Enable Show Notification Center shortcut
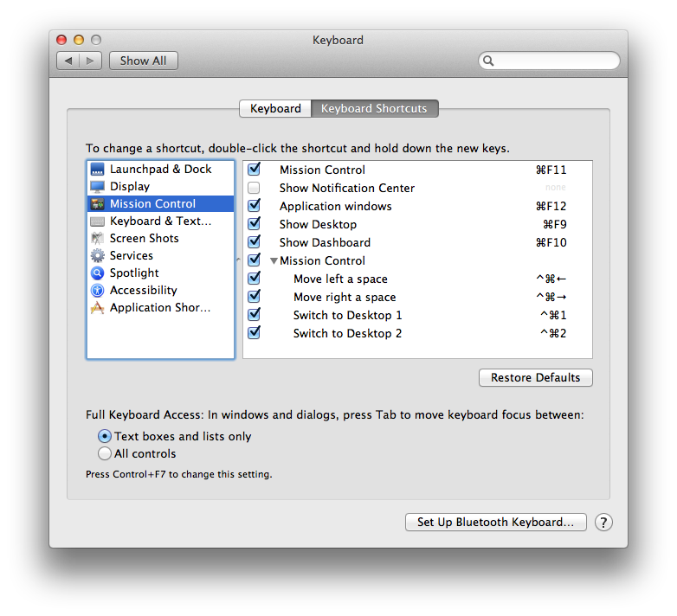677x616 pixels. [x=254, y=188]
